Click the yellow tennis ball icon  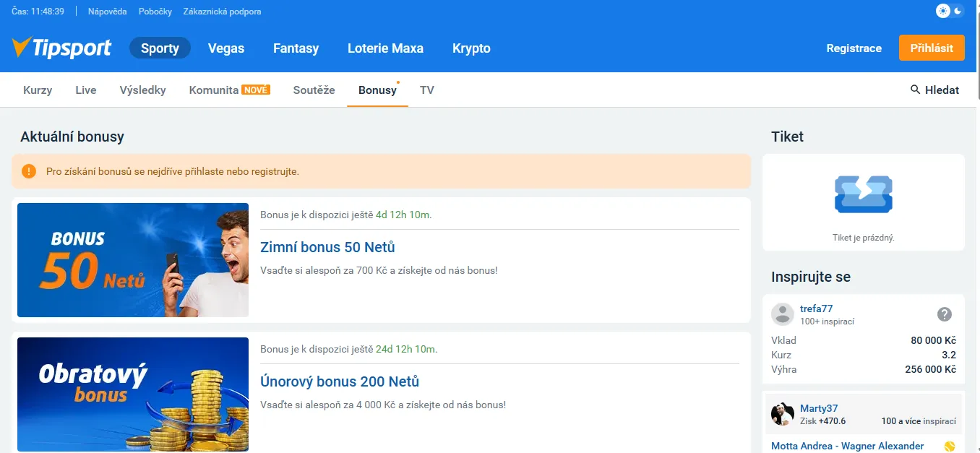950,446
